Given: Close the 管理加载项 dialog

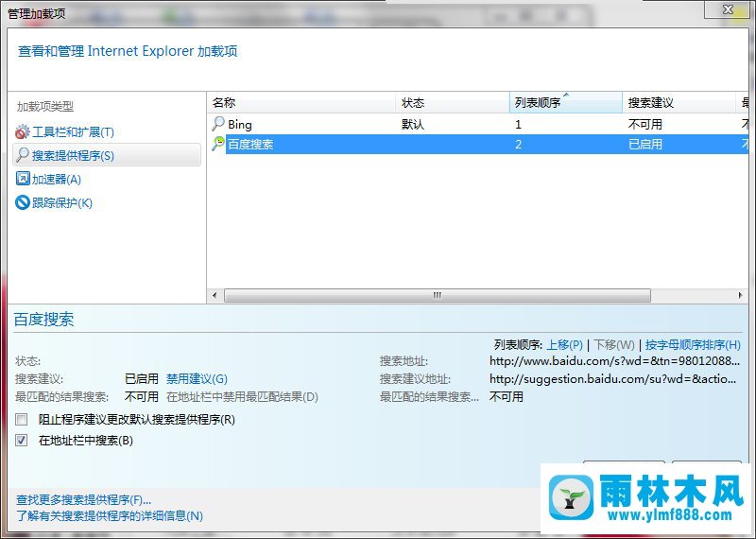Looking at the screenshot, I should 728,9.
